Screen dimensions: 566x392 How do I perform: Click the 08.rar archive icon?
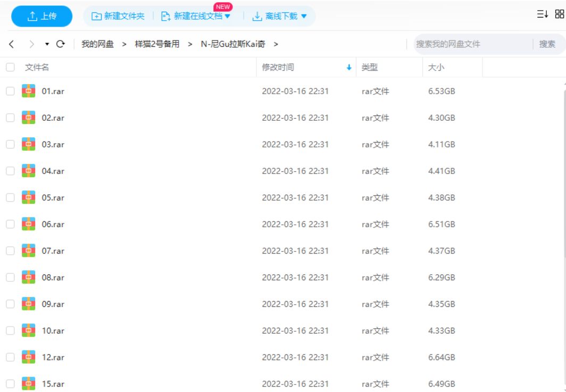tap(29, 277)
